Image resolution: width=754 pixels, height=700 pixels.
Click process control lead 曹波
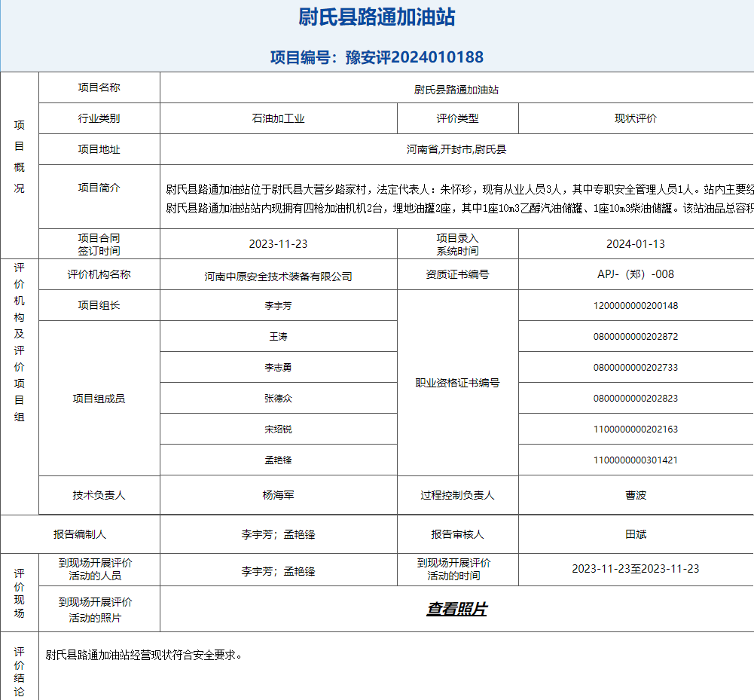pyautogui.click(x=635, y=495)
